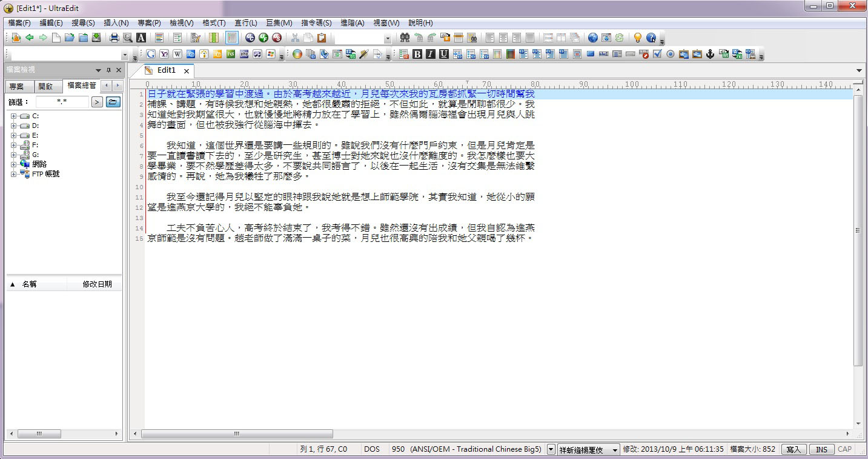The width and height of the screenshot is (868, 459).
Task: Open the code page dropdown in status bar
Action: [551, 449]
